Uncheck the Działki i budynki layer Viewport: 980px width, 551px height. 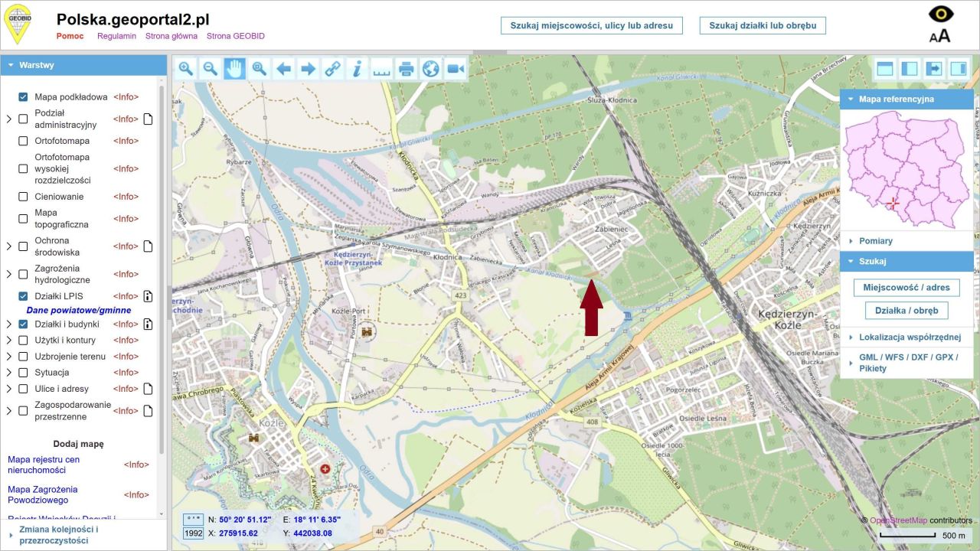pyautogui.click(x=23, y=324)
